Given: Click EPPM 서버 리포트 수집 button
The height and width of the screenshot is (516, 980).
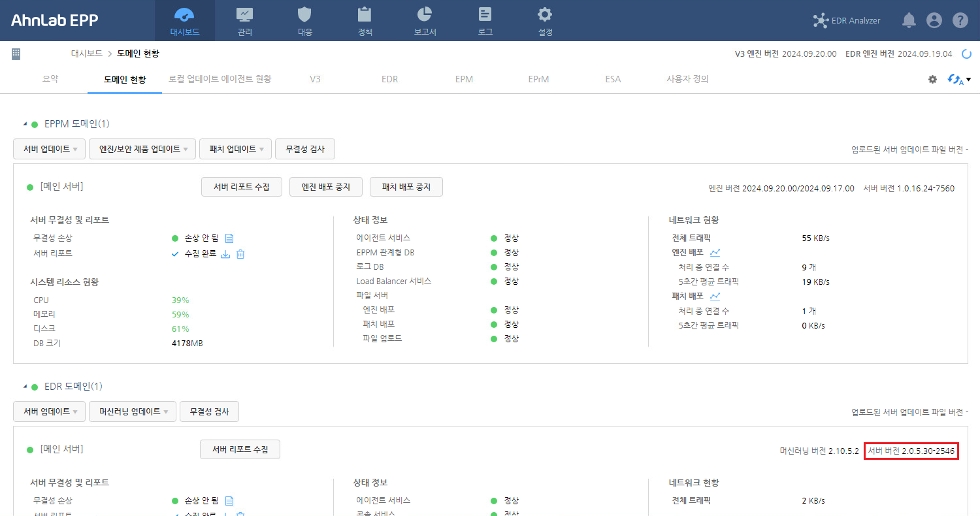Looking at the screenshot, I should (x=241, y=187).
